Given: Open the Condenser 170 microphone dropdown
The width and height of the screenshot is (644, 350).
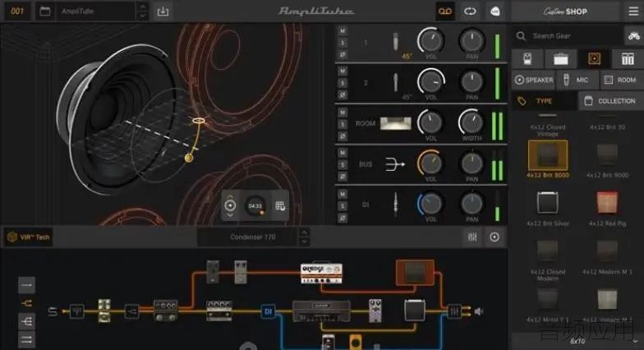Looking at the screenshot, I should click(x=253, y=237).
